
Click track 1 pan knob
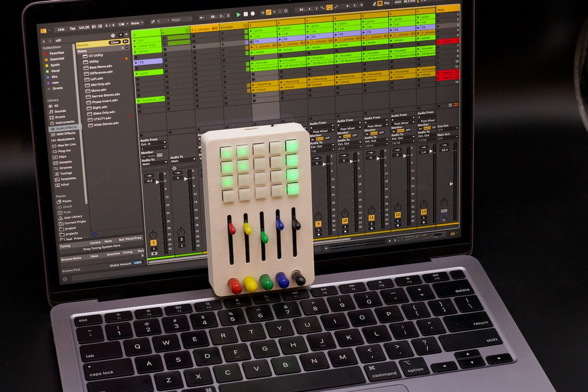click(153, 235)
